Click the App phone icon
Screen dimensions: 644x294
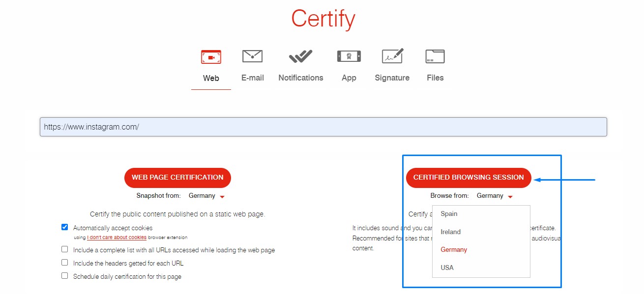click(349, 56)
